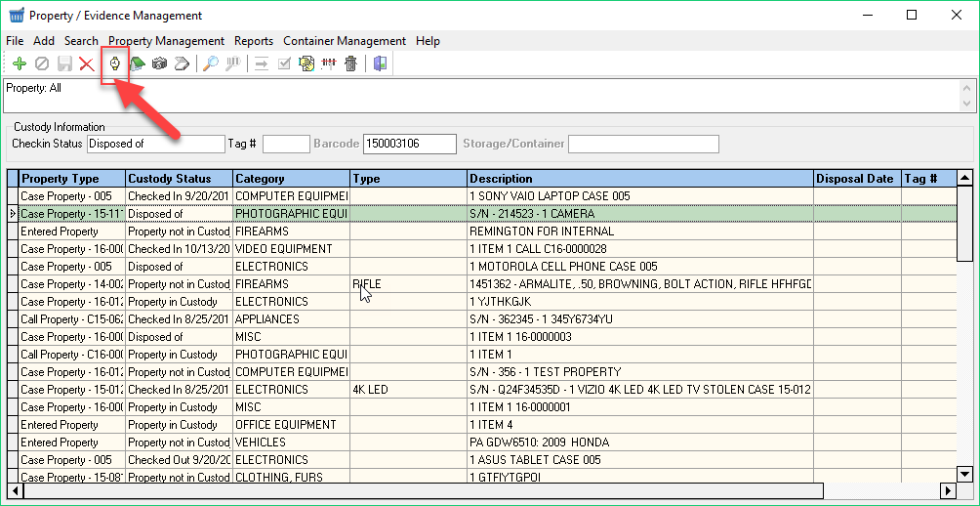
Task: Click the trash can icon
Action: pos(350,64)
